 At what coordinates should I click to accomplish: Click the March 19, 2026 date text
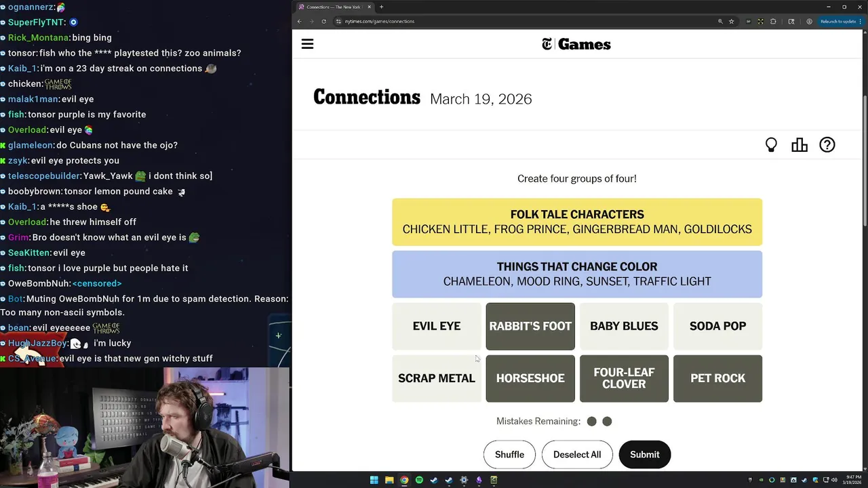click(x=481, y=99)
